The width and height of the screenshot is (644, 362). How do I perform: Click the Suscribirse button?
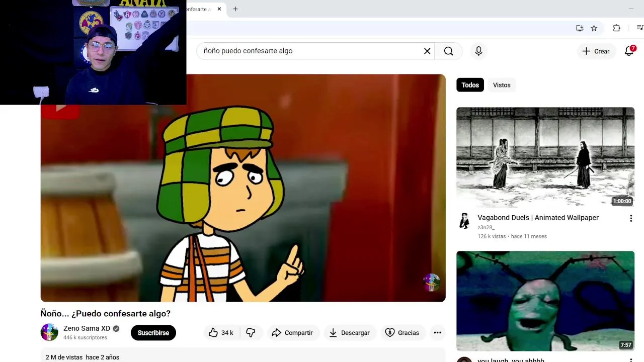click(153, 333)
